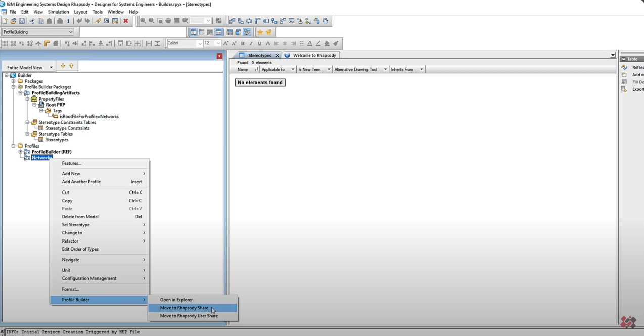Click the Bold formatting icon
This screenshot has width=644, height=336.
(x=243, y=44)
